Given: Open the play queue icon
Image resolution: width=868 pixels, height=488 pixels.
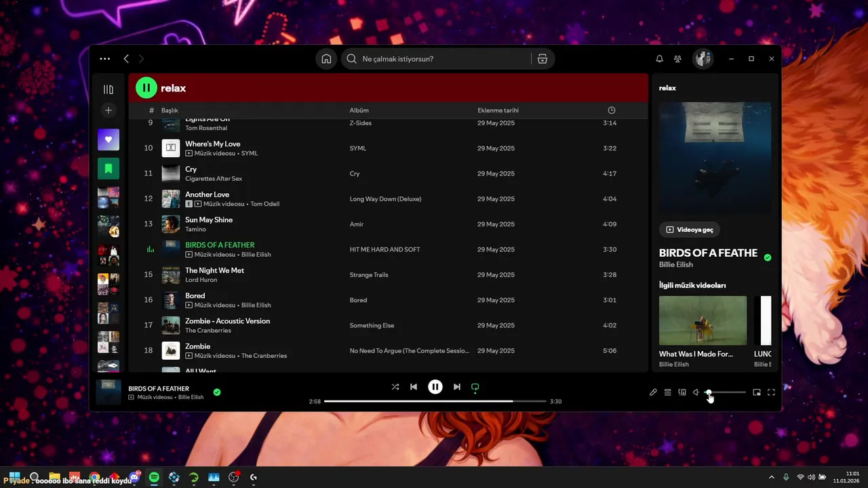Looking at the screenshot, I should tap(668, 392).
